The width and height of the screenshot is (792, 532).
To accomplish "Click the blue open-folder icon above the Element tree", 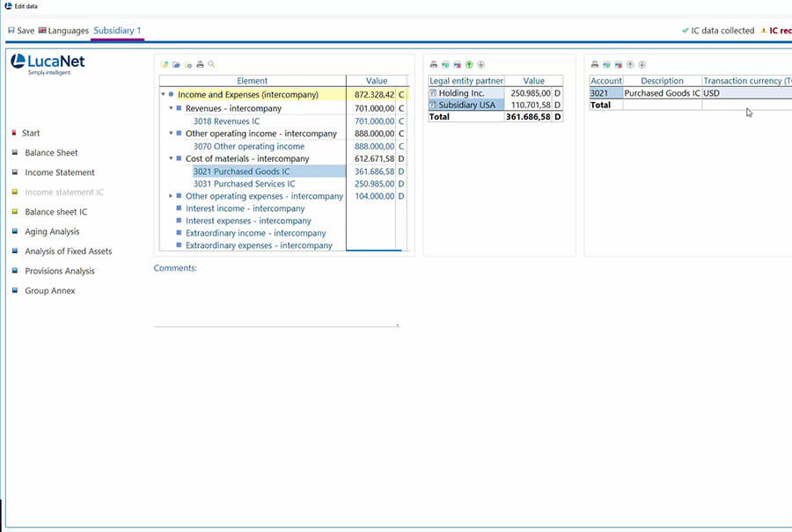I will pyautogui.click(x=176, y=64).
